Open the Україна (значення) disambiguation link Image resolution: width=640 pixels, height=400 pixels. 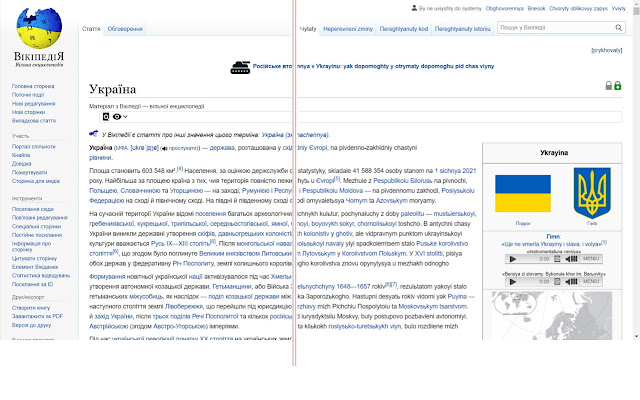pos(295,135)
